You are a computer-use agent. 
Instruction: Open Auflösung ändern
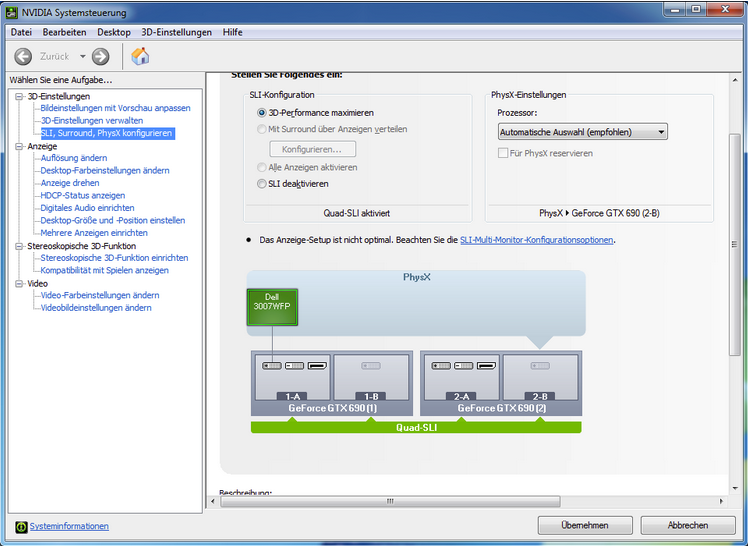tap(74, 158)
